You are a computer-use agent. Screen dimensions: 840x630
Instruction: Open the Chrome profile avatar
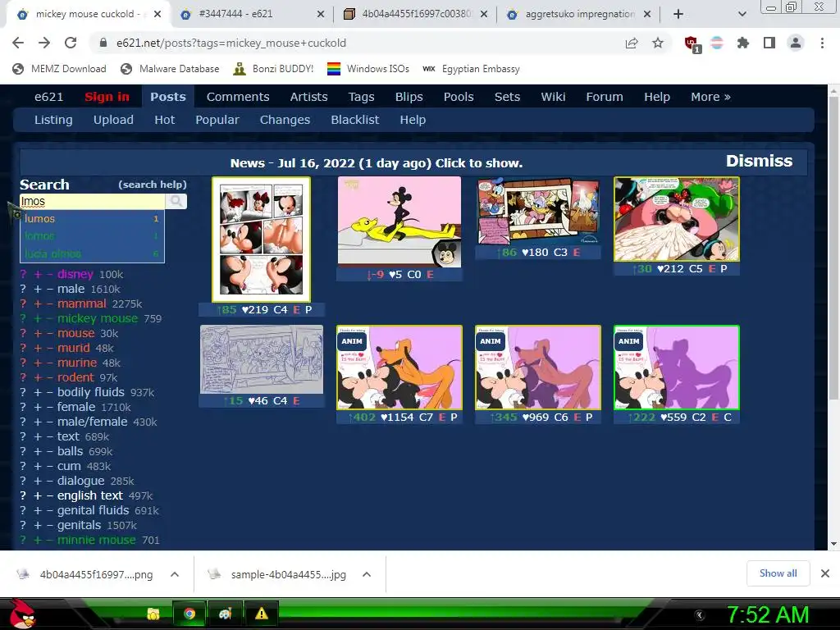click(x=796, y=43)
